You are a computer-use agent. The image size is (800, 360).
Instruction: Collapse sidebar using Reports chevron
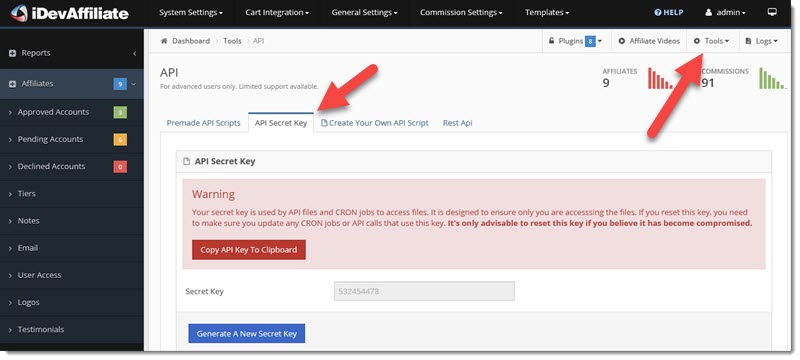click(135, 54)
